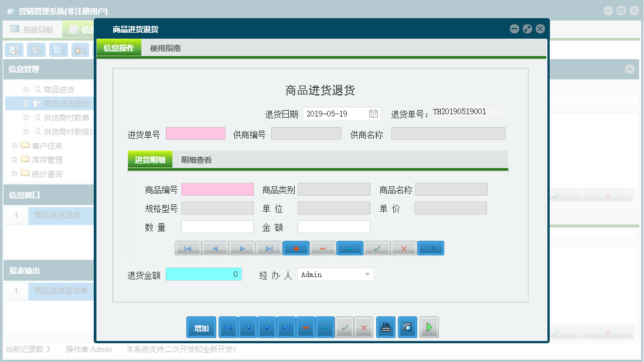Jump to last record using the last-record icon
Screen dimensions: 644x362
tap(287, 327)
